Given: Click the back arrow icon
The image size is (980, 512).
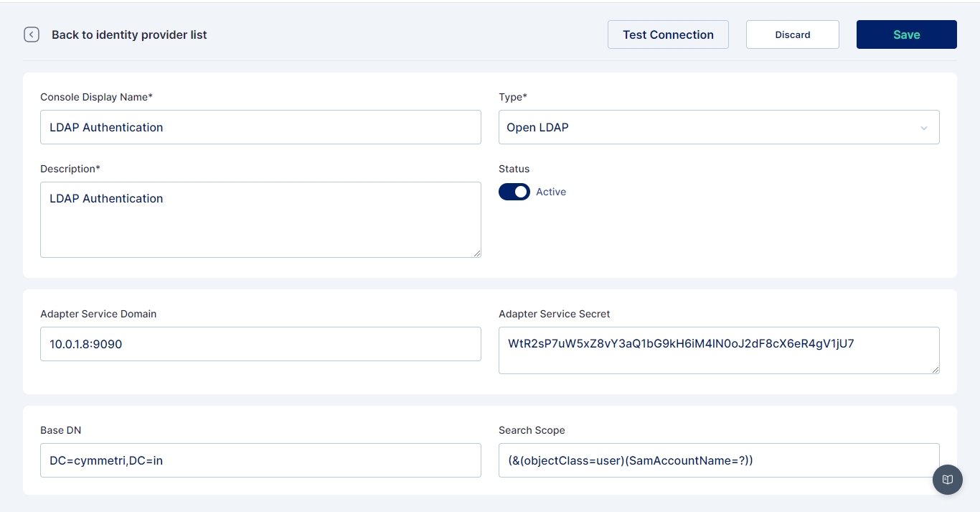Looking at the screenshot, I should [32, 34].
